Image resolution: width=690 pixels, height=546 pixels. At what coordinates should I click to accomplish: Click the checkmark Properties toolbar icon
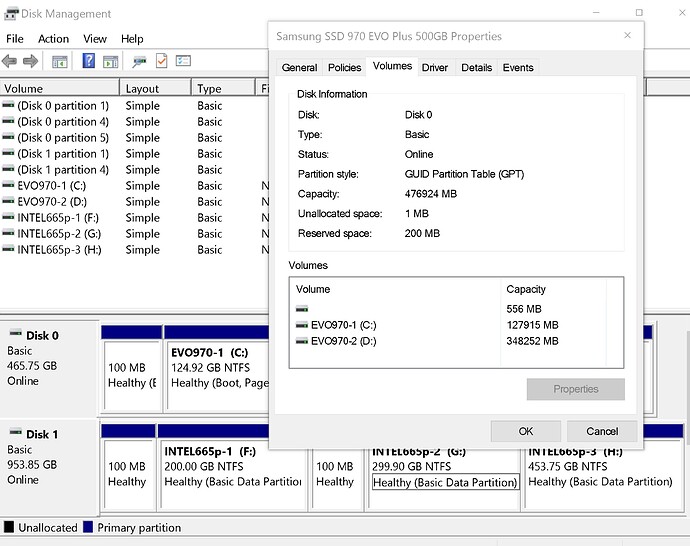point(161,60)
